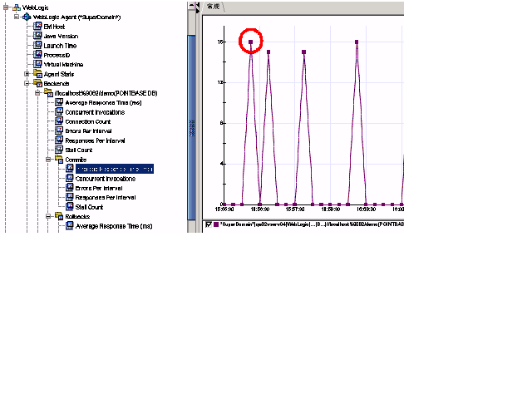Select the Launch Time metric icon
The height and width of the screenshot is (399, 532).
point(37,45)
